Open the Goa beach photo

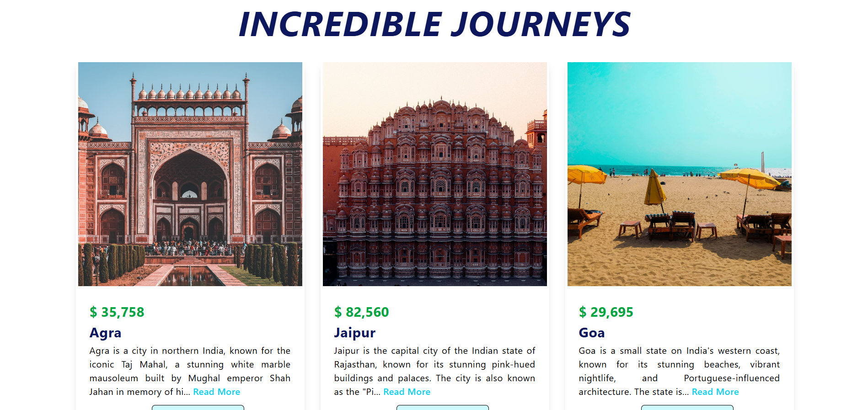[680, 174]
